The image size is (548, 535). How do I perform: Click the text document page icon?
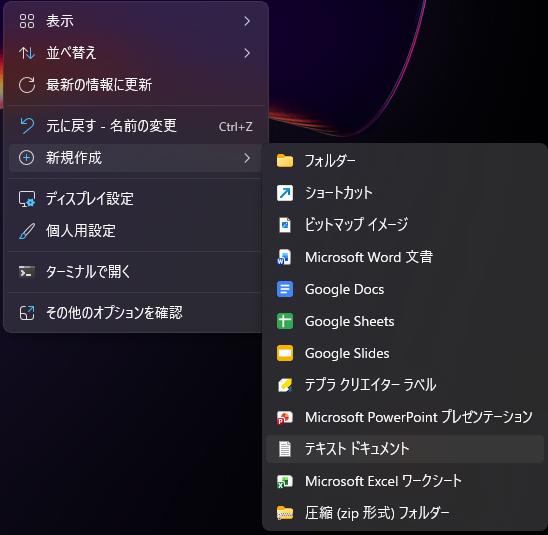(x=285, y=449)
